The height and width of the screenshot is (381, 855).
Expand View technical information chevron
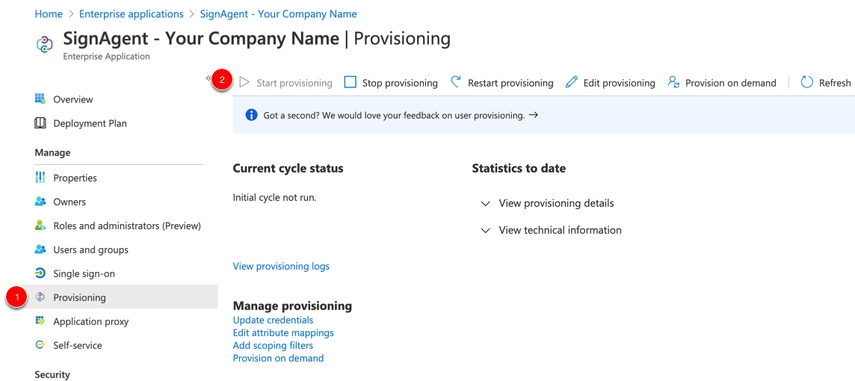pos(485,231)
